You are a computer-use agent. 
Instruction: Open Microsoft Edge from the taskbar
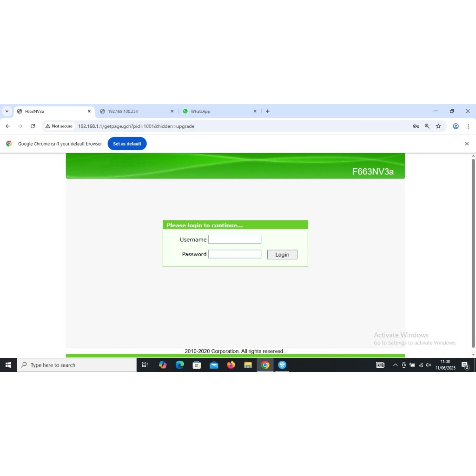(x=180, y=365)
